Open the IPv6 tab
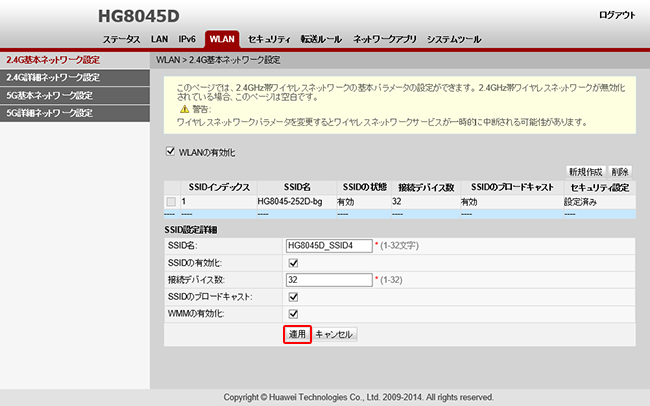This screenshot has width=650, height=406. [x=187, y=40]
